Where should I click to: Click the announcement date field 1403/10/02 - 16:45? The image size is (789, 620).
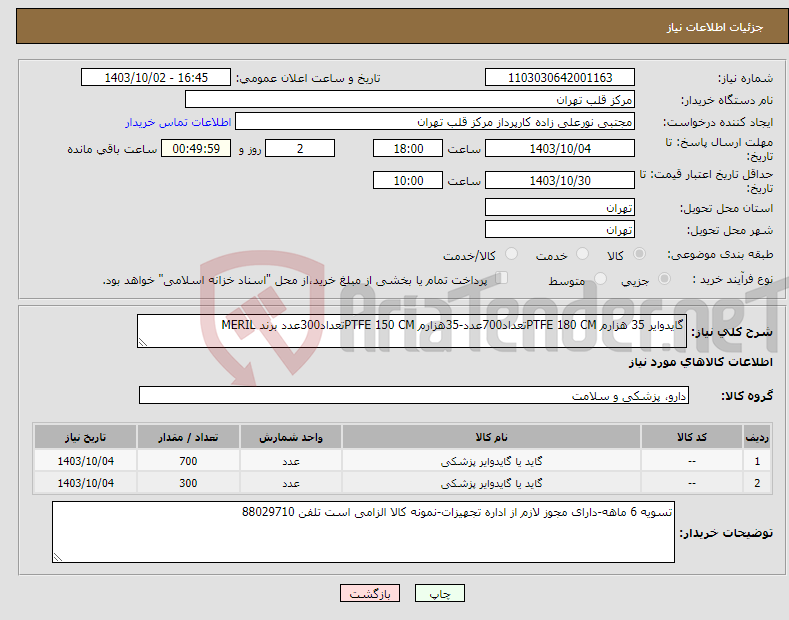click(x=156, y=78)
